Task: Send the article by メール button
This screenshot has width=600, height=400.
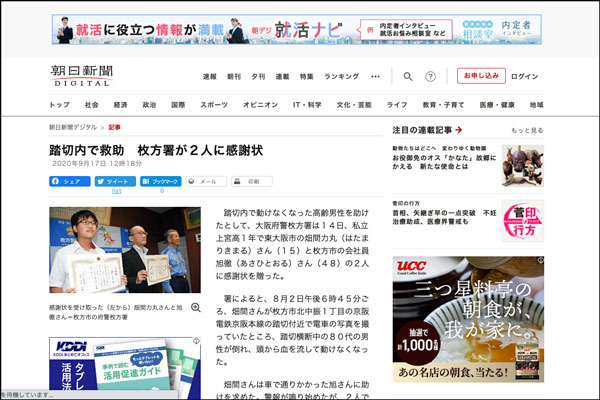Action: [207, 182]
